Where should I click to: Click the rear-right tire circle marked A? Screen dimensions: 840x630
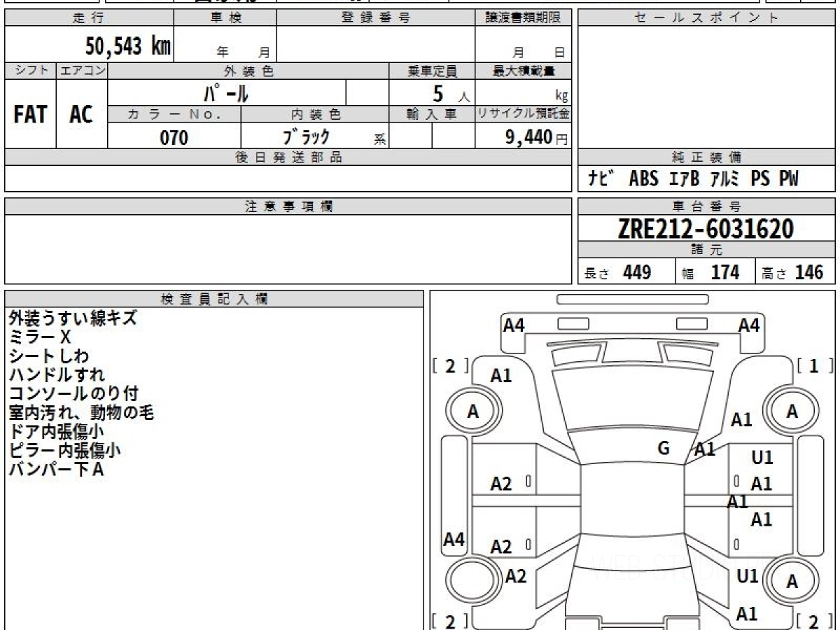792,581
